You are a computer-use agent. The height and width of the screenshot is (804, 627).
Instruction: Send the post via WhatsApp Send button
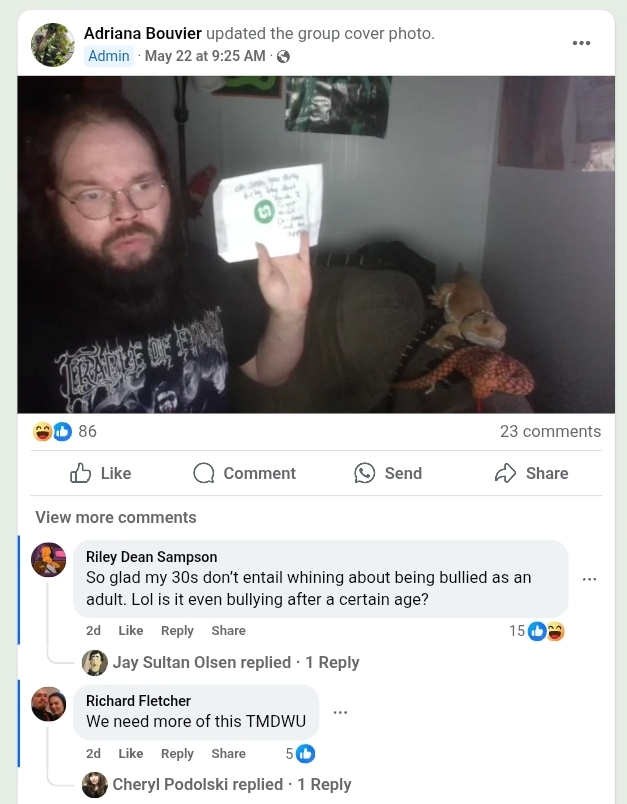pos(388,473)
